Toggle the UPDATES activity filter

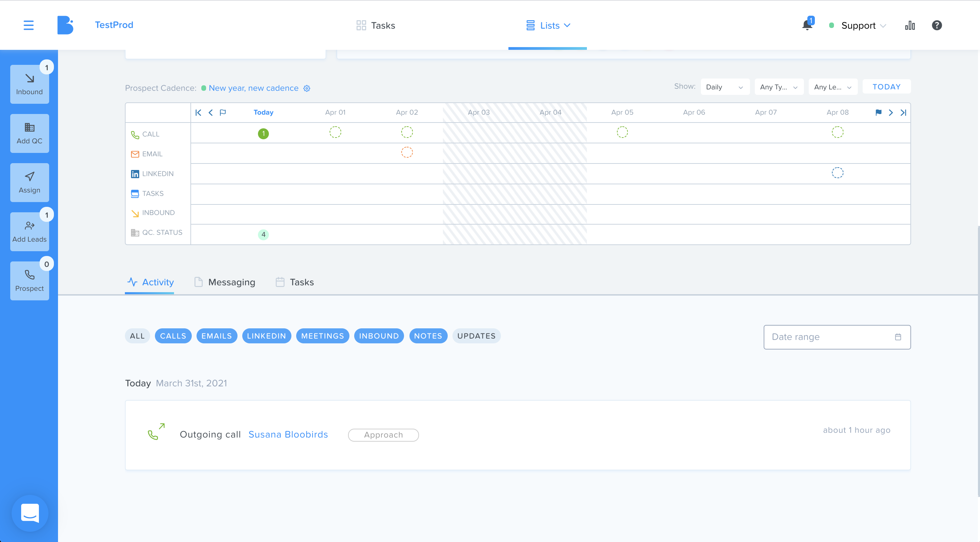pos(476,336)
